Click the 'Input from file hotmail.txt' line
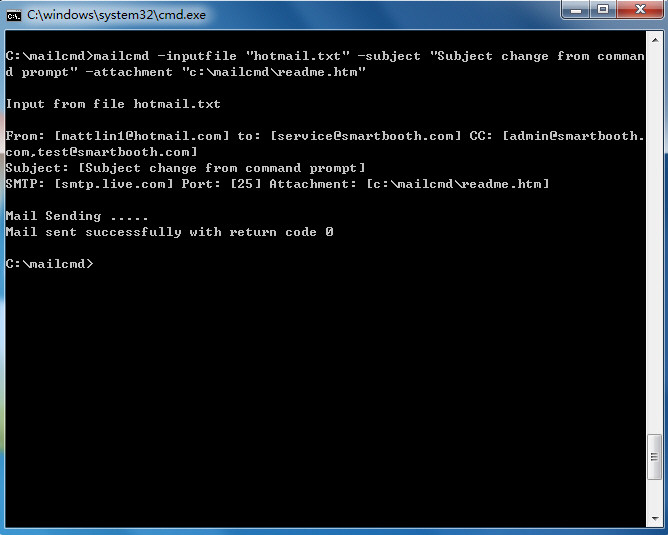 113,104
